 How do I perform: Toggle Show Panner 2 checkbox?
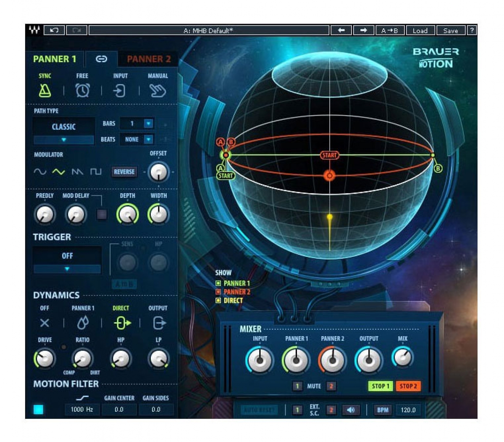(x=218, y=292)
